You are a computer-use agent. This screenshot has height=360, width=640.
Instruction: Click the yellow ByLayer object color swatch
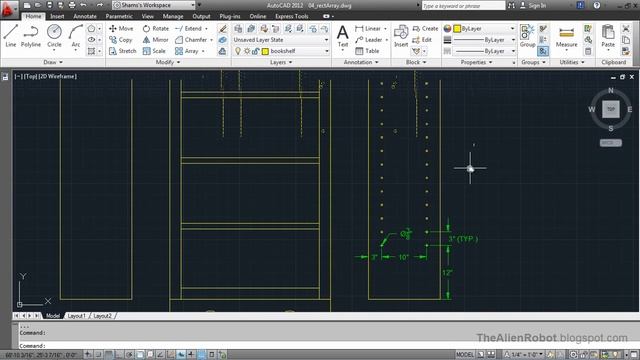point(457,29)
